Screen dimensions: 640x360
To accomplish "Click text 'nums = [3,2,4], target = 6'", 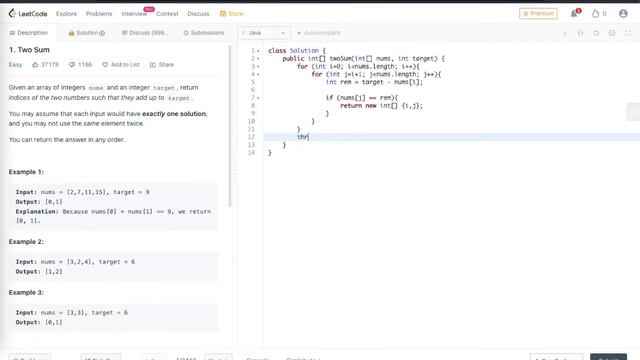I will click(88, 262).
